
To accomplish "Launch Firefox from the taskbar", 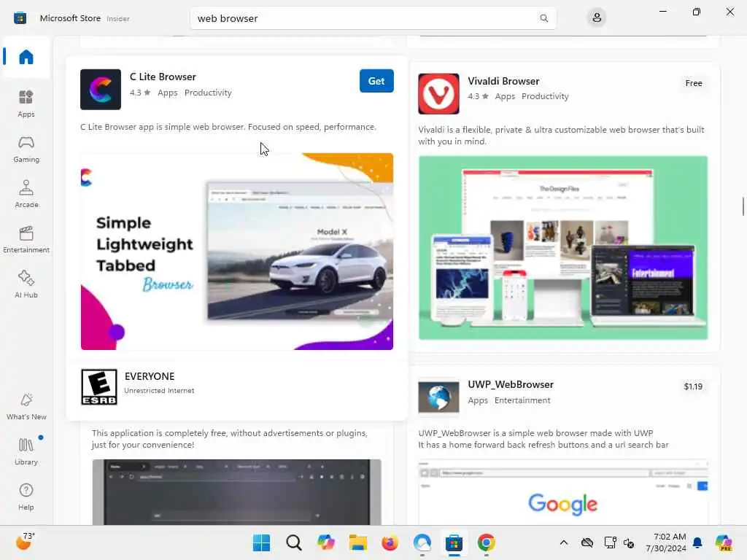I will click(x=390, y=542).
